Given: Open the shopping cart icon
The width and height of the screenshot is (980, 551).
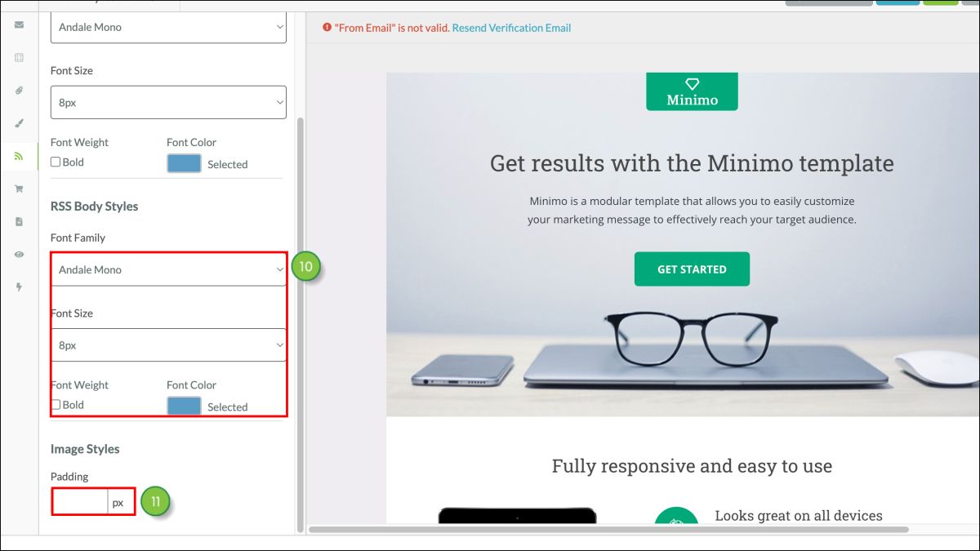Looking at the screenshot, I should [19, 189].
